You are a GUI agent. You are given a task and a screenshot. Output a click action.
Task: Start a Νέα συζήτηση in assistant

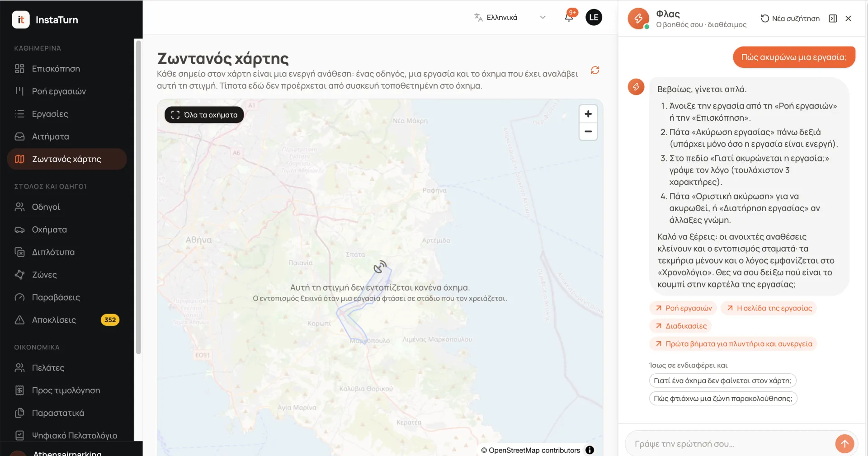coord(790,19)
